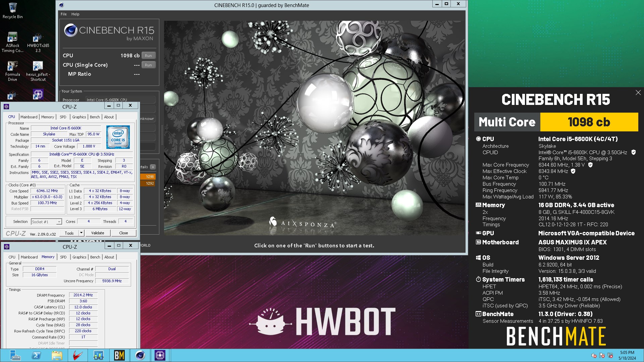The image size is (644, 362).
Task: Click ASUS MAXIMUS IX APEX motherboard text
Action: (x=573, y=242)
